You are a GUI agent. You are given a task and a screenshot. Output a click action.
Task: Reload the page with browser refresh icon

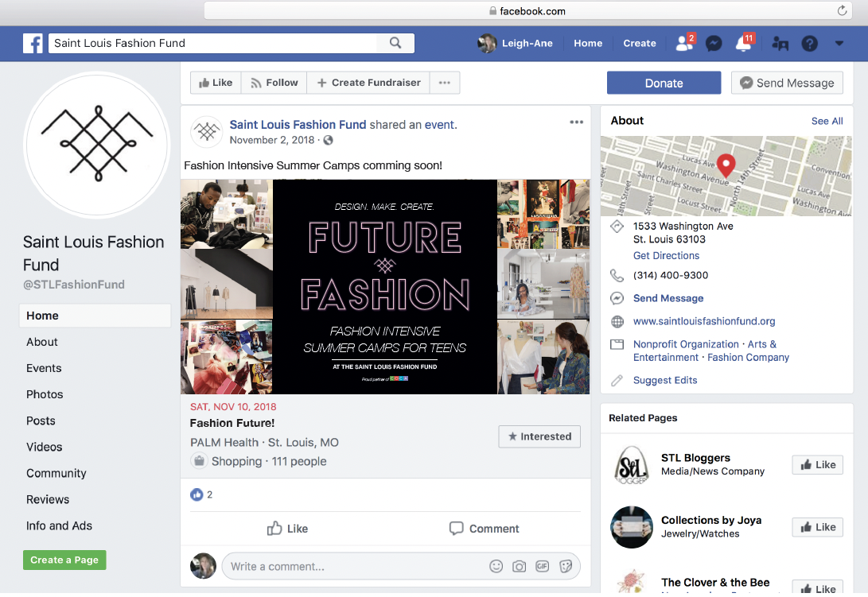click(842, 10)
